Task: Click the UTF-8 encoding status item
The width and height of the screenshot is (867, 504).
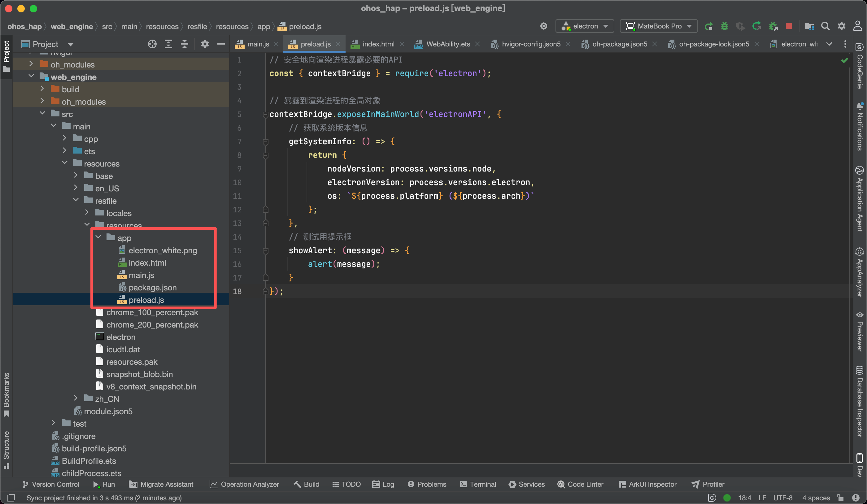Action: click(783, 498)
